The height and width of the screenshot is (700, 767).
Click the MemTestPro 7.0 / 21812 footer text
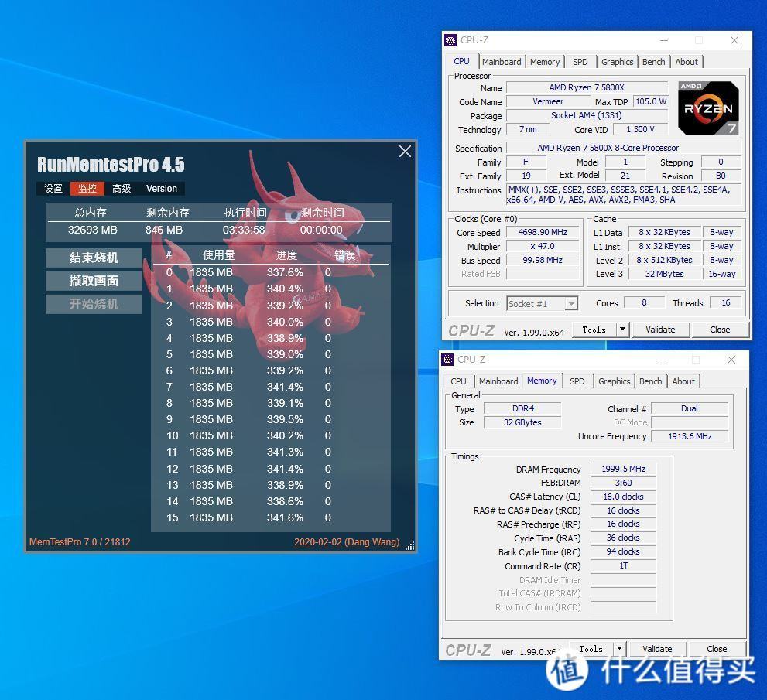pos(80,541)
